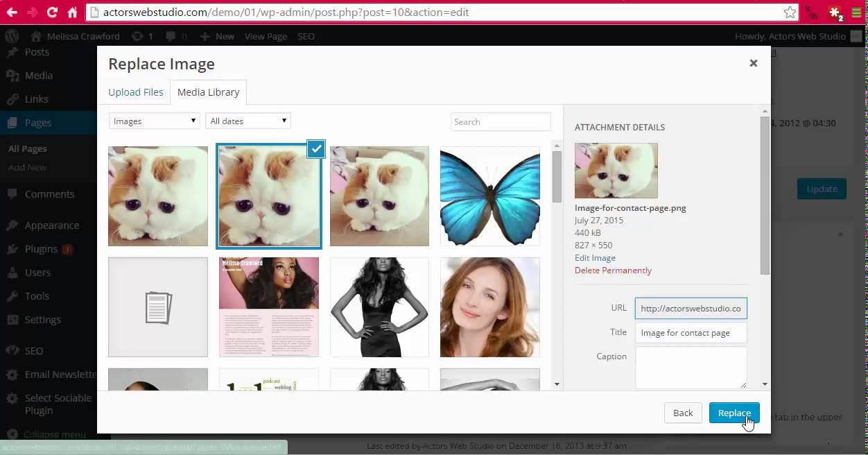The height and width of the screenshot is (455, 868).
Task: Open Settings in the admin sidebar
Action: [x=43, y=320]
